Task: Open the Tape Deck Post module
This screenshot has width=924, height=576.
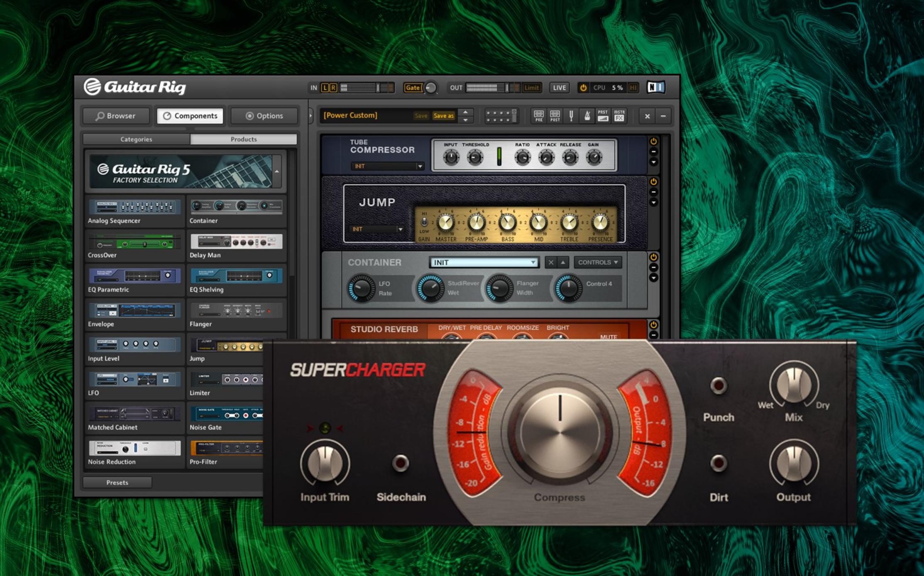Action: click(555, 116)
